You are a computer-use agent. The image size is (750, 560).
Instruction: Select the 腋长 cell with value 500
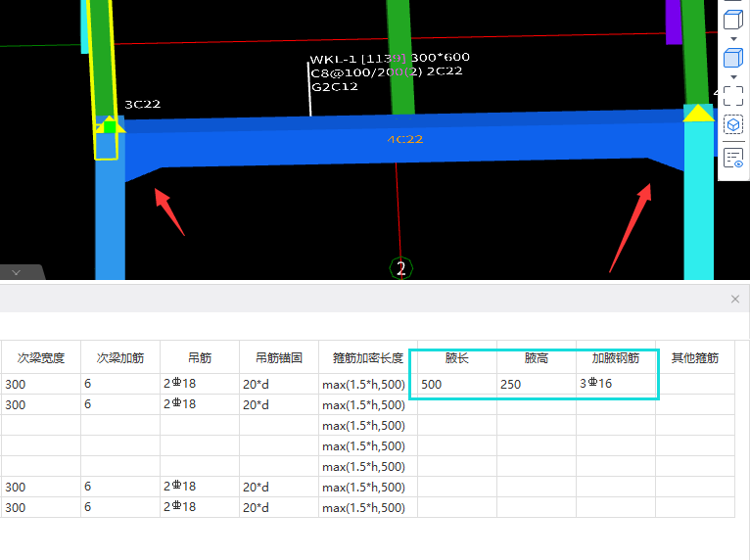click(x=457, y=384)
